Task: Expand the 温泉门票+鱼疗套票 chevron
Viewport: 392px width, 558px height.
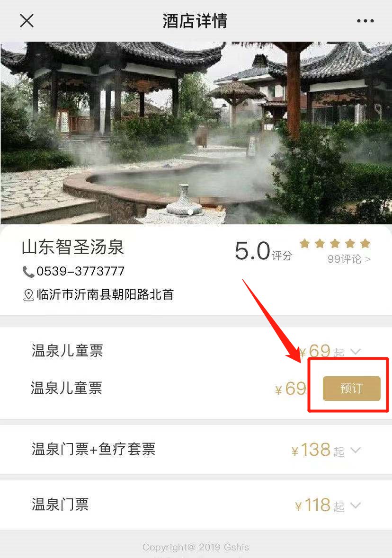Action: pos(356,450)
